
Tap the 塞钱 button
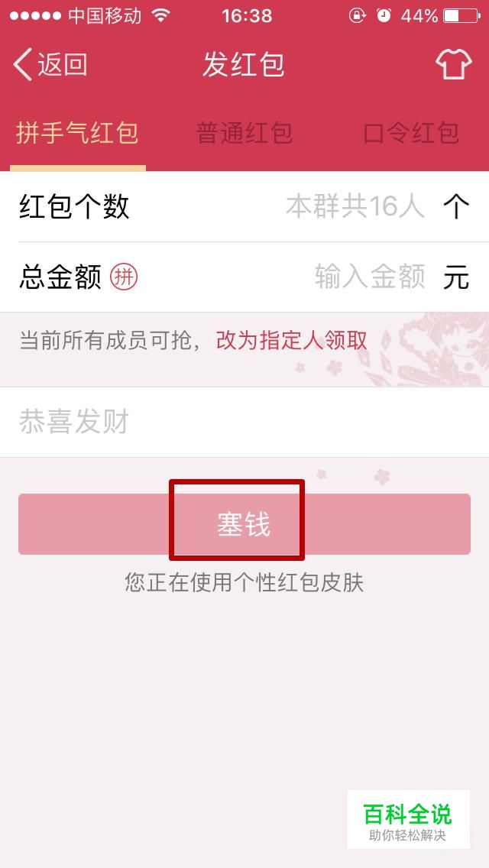tap(244, 524)
